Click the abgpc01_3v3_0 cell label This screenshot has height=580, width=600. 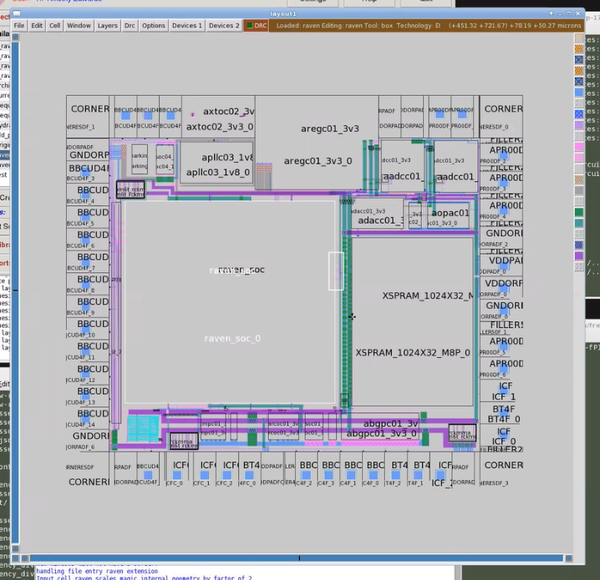[382, 433]
